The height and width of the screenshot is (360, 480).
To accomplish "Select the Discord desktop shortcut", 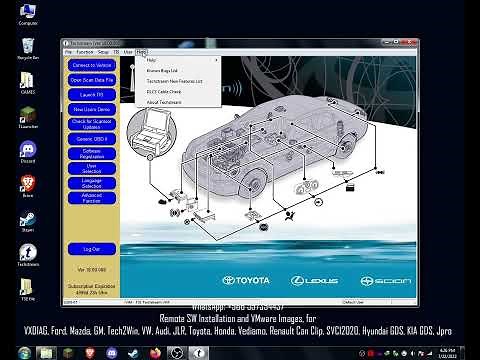I will [x=28, y=152].
